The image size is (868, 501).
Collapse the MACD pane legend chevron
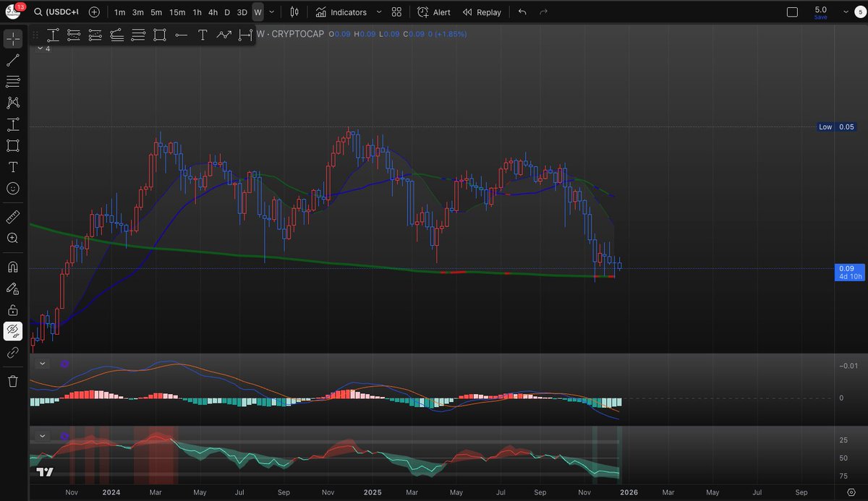tap(42, 364)
